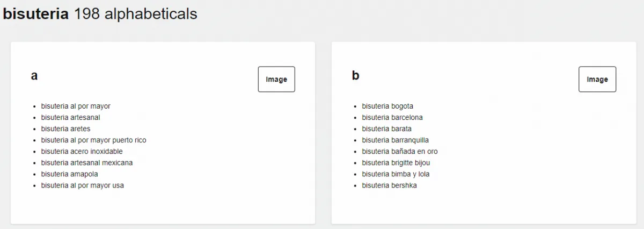Viewport: 644px width, 229px height.
Task: Click 'bisuteria barcelona' list item
Action: [x=392, y=117]
